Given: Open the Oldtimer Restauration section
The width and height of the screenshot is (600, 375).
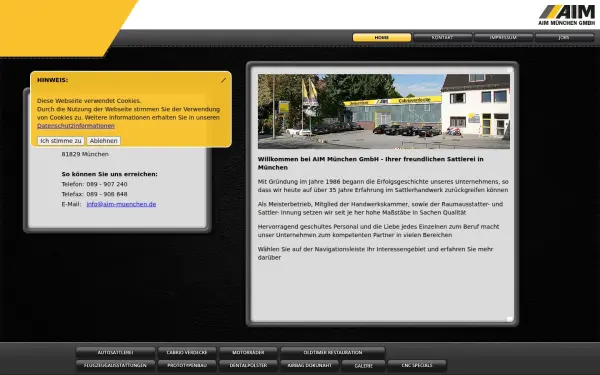Looking at the screenshot, I should (333, 352).
